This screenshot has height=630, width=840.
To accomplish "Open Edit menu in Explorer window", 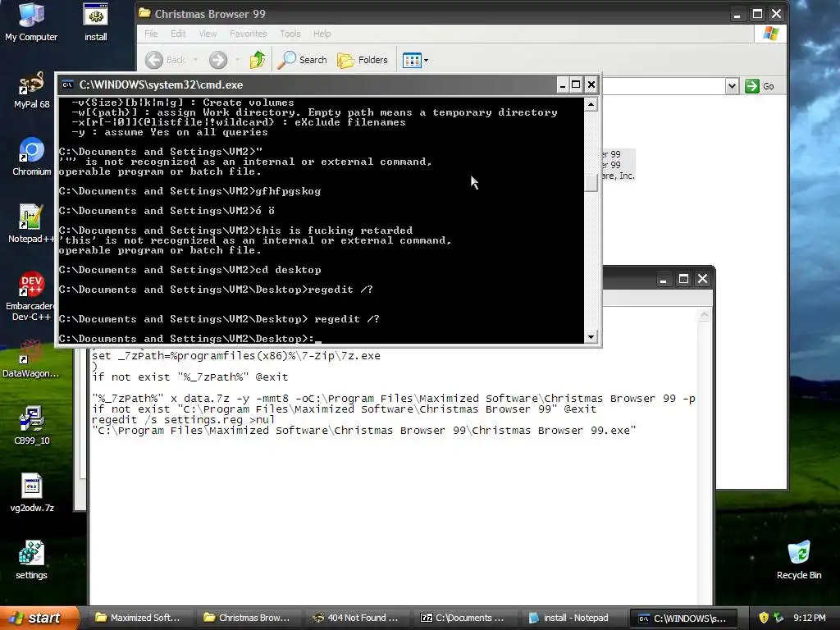I will (178, 34).
